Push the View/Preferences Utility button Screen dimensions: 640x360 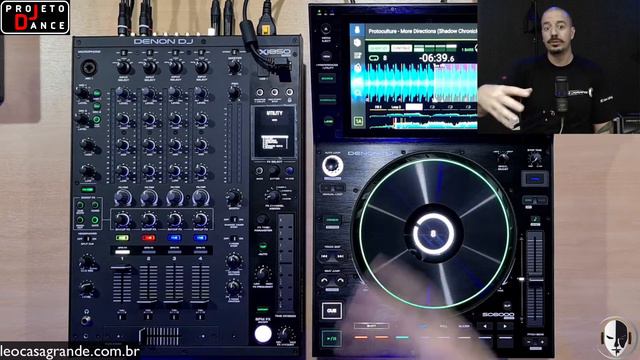[x=326, y=56]
